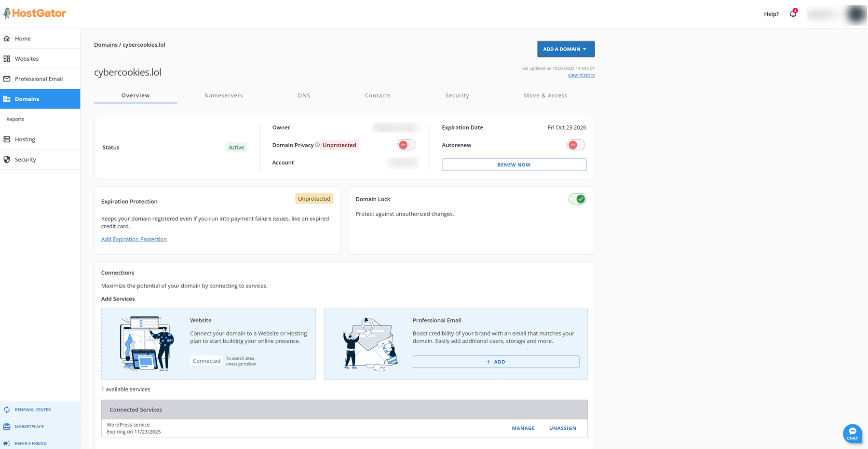Open the Chat bubble widget

pos(852,433)
